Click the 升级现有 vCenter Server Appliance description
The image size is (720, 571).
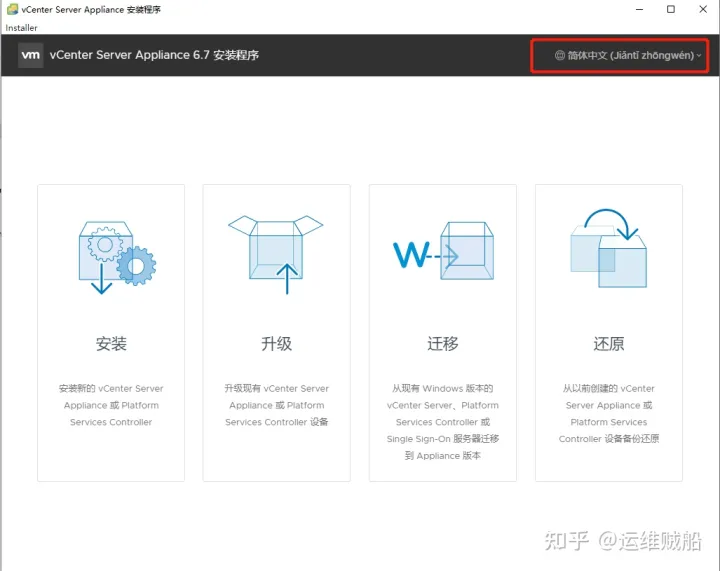[277, 405]
